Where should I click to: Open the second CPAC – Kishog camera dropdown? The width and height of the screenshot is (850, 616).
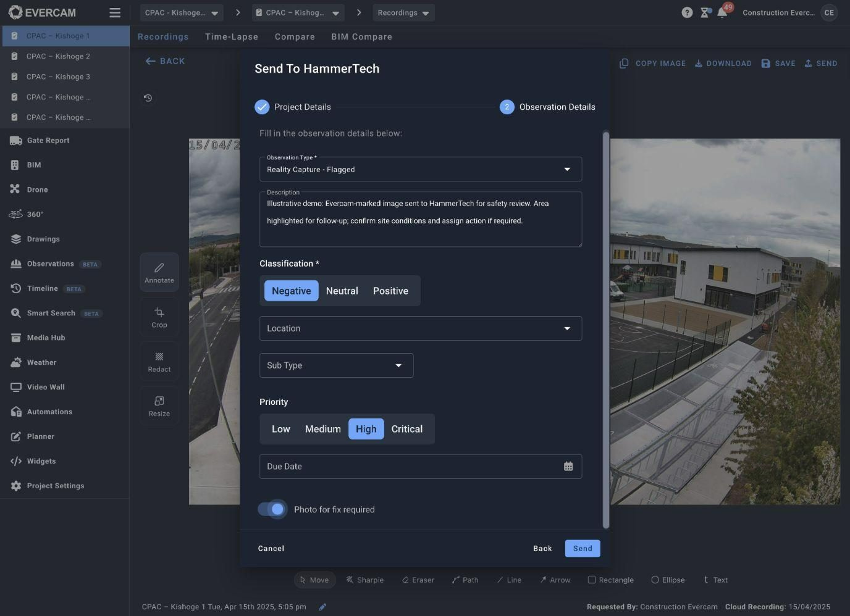click(298, 12)
